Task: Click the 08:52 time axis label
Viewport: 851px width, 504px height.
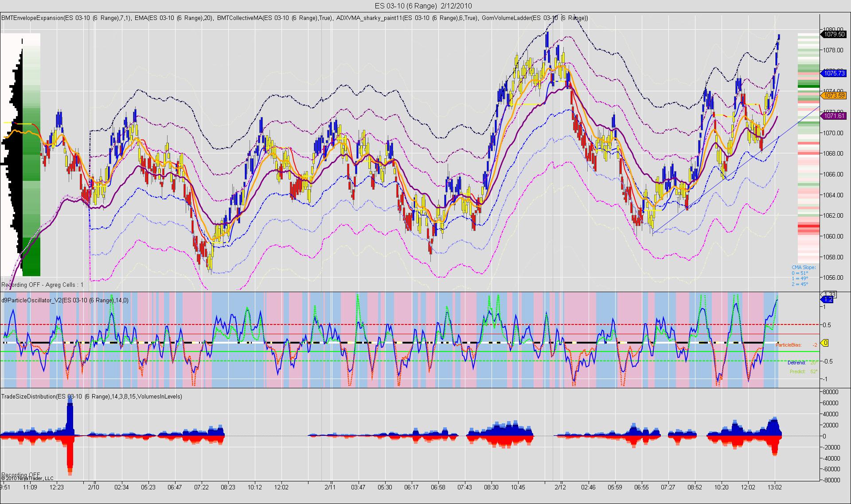Action: [695, 487]
